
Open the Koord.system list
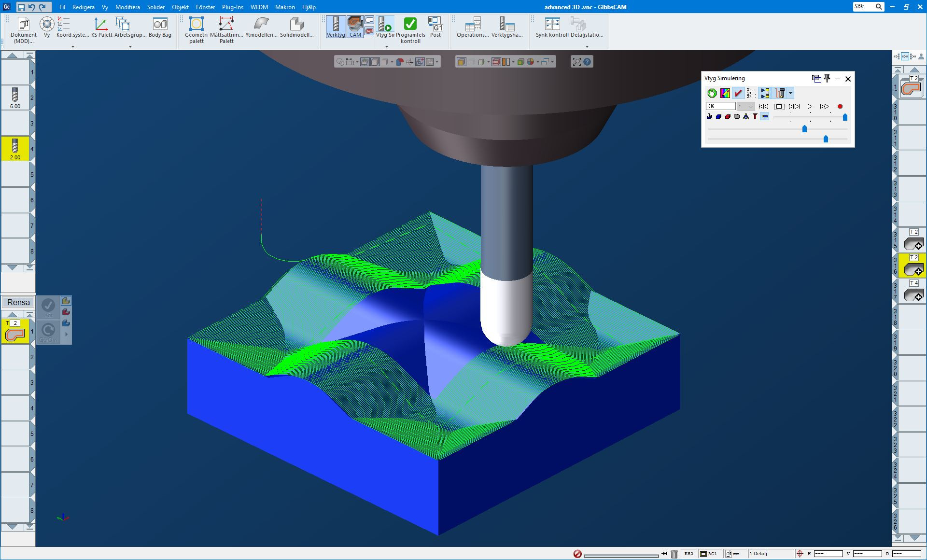coord(72,27)
